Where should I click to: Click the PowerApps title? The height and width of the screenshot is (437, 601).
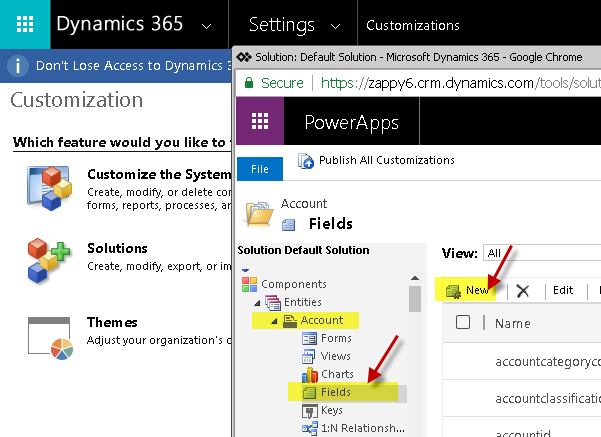pos(351,123)
